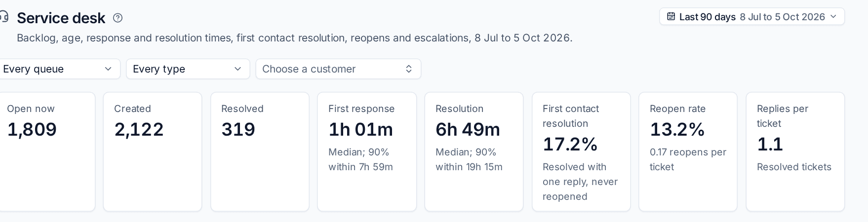
Task: Open the Last 90 days date range dropdown
Action: (752, 17)
